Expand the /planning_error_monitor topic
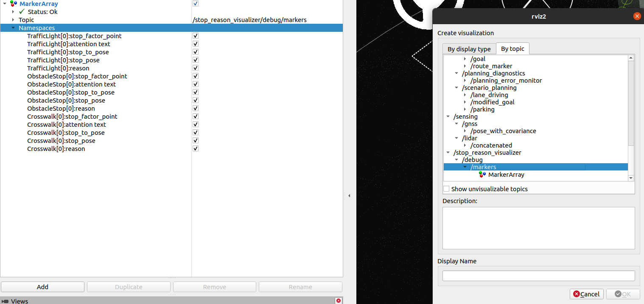This screenshot has width=644, height=304. click(x=465, y=81)
